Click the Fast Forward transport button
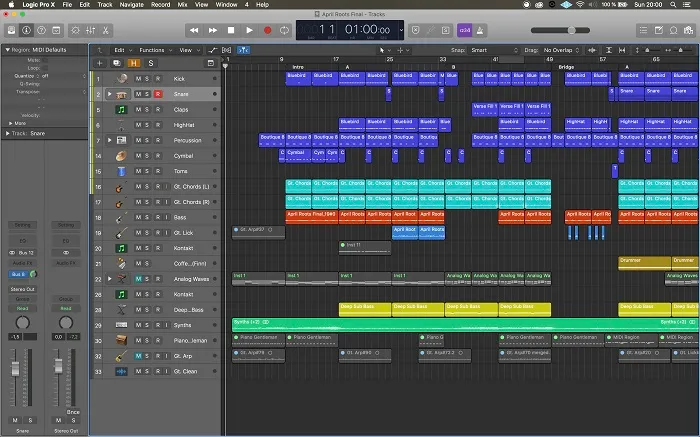The height and width of the screenshot is (437, 700). coord(213,30)
